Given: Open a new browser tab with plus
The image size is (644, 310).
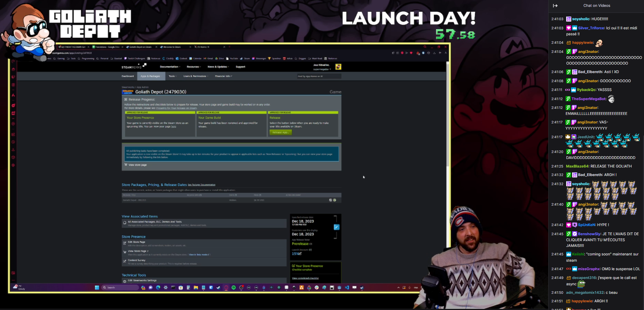Looking at the screenshot, I should (x=229, y=47).
